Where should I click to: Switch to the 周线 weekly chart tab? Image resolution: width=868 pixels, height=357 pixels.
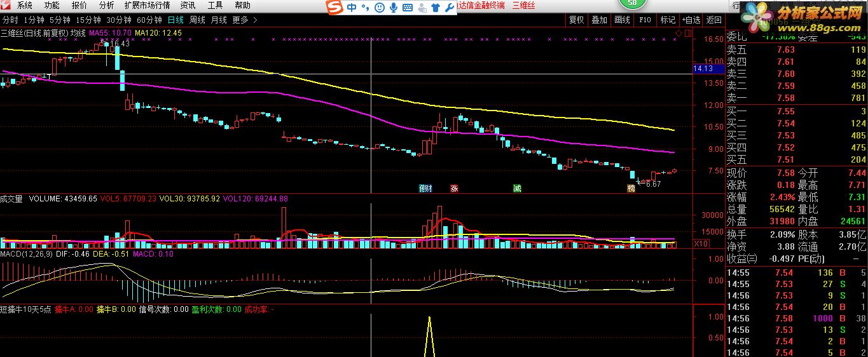[x=197, y=20]
